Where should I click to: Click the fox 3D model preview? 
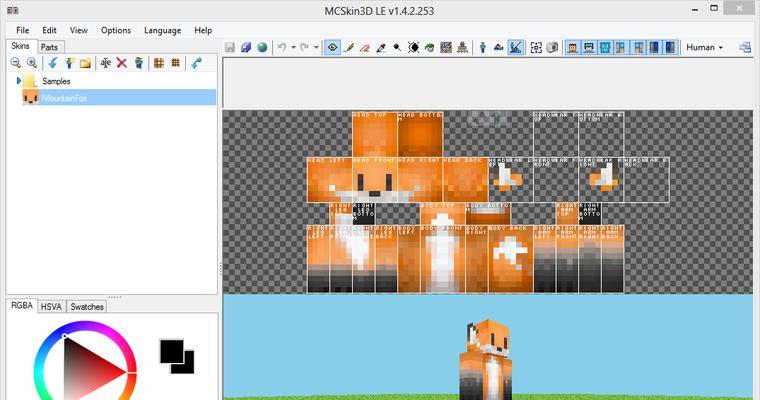486,359
